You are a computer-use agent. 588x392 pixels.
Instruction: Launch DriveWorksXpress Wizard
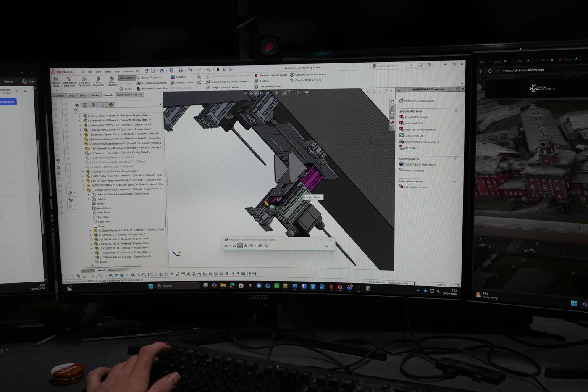click(x=271, y=75)
